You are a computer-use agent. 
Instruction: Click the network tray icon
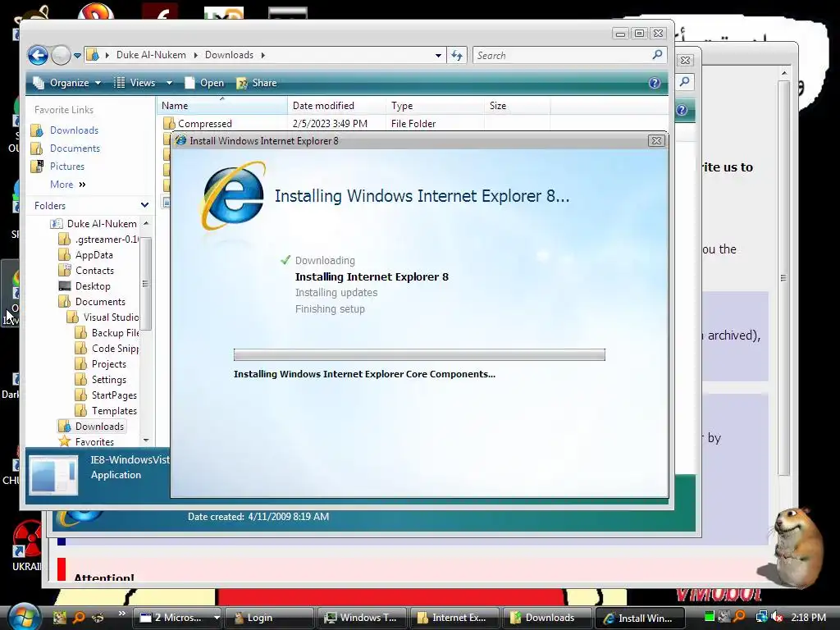coord(761,617)
